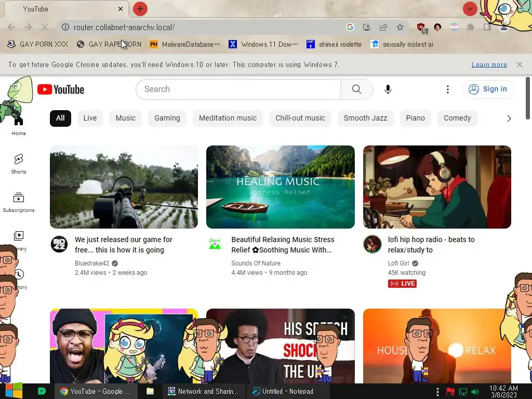Open the Windows Start button
The width and height of the screenshot is (532, 399).
tap(14, 391)
